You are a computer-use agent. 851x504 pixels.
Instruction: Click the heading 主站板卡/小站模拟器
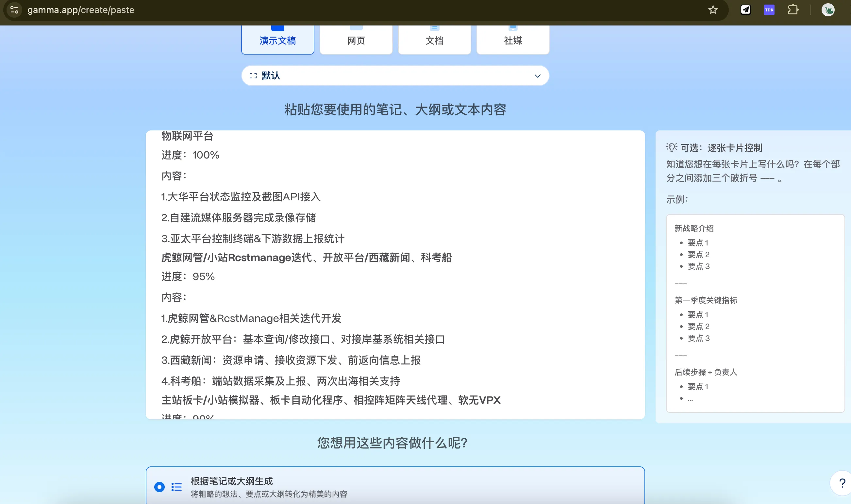point(210,400)
